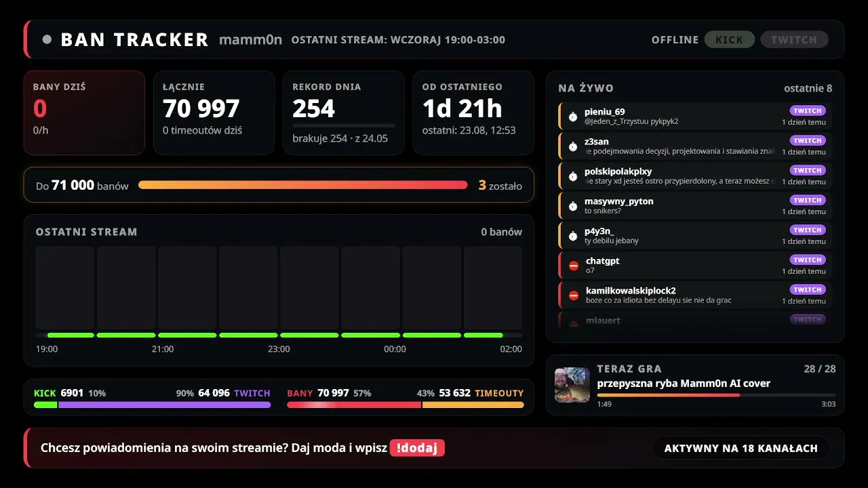Click the polskipolakplxy username
This screenshot has height=488, width=868.
pos(618,171)
